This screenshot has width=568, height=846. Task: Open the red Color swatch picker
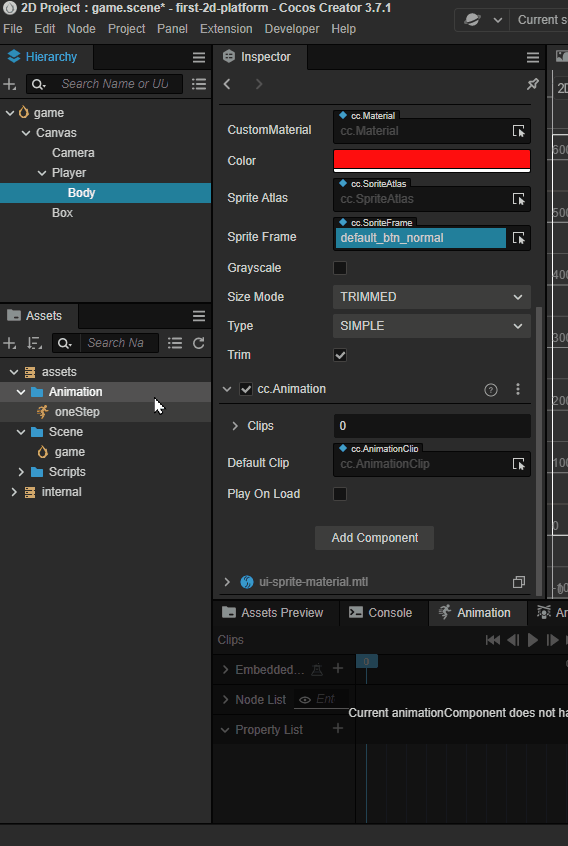point(432,161)
